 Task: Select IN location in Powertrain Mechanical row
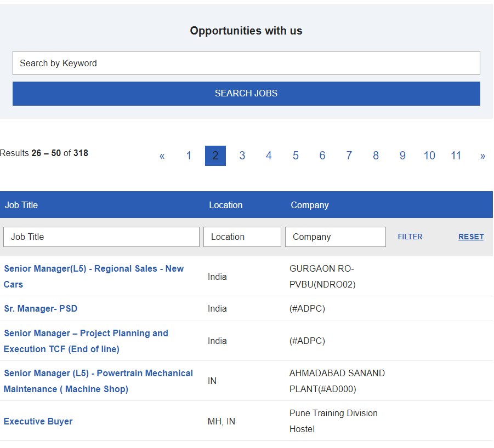(212, 381)
